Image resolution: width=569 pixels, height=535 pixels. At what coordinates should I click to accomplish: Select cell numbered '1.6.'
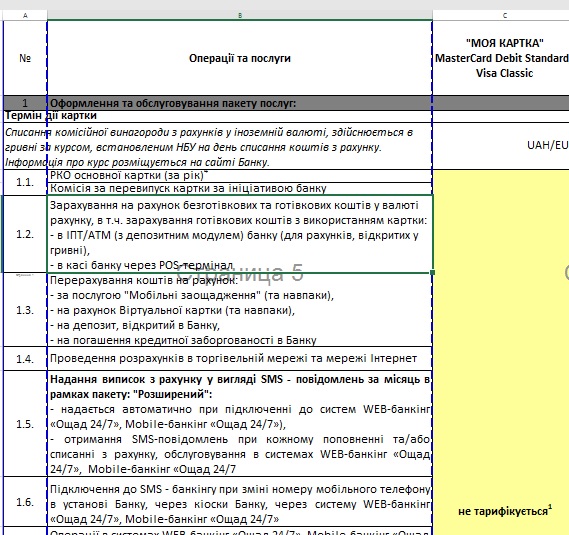25,502
